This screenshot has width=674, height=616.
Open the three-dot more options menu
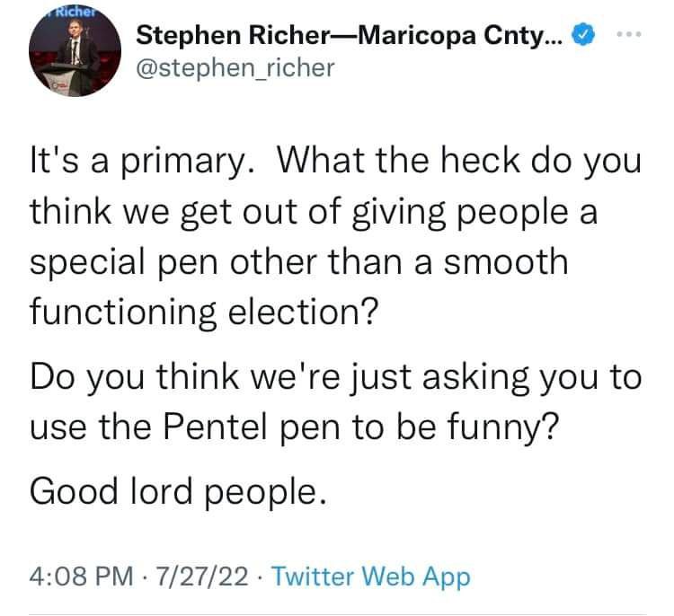point(628,33)
